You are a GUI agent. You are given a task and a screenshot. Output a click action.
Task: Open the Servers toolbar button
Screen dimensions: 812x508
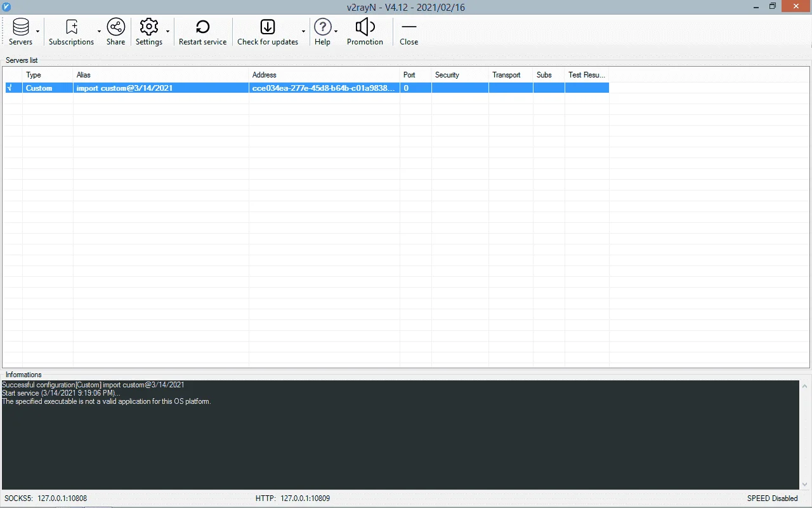pyautogui.click(x=21, y=32)
